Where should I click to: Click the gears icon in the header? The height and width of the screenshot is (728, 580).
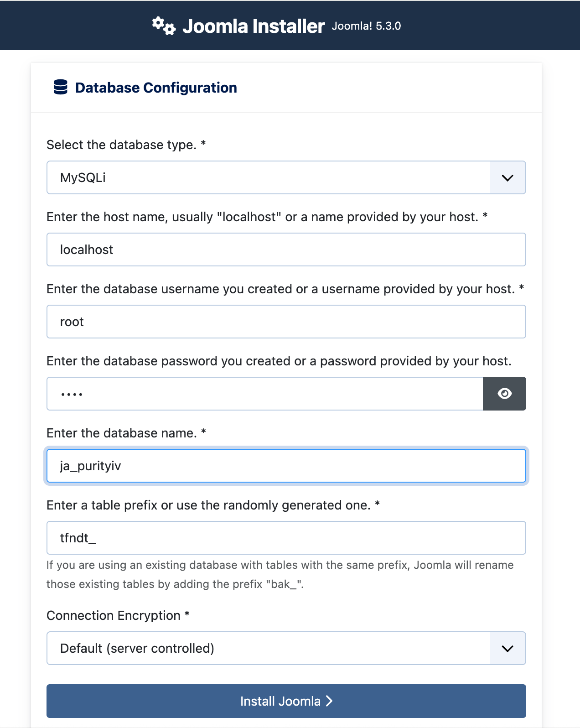click(x=164, y=26)
